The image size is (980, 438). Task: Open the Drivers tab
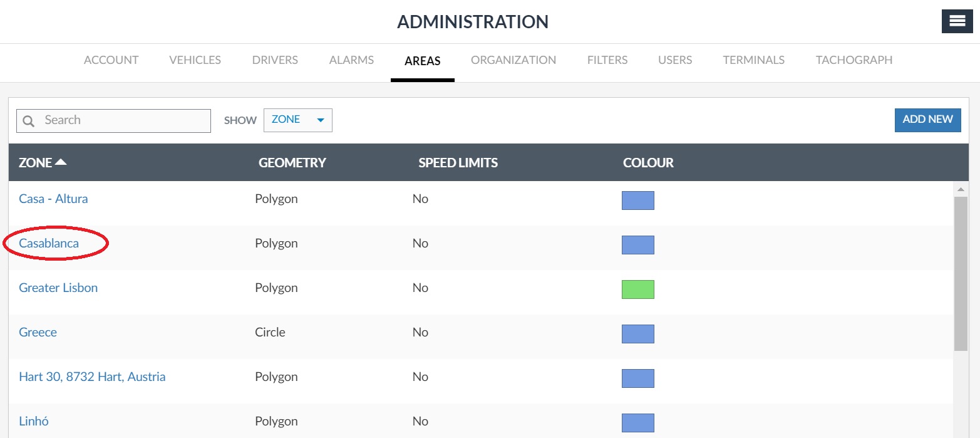click(275, 60)
